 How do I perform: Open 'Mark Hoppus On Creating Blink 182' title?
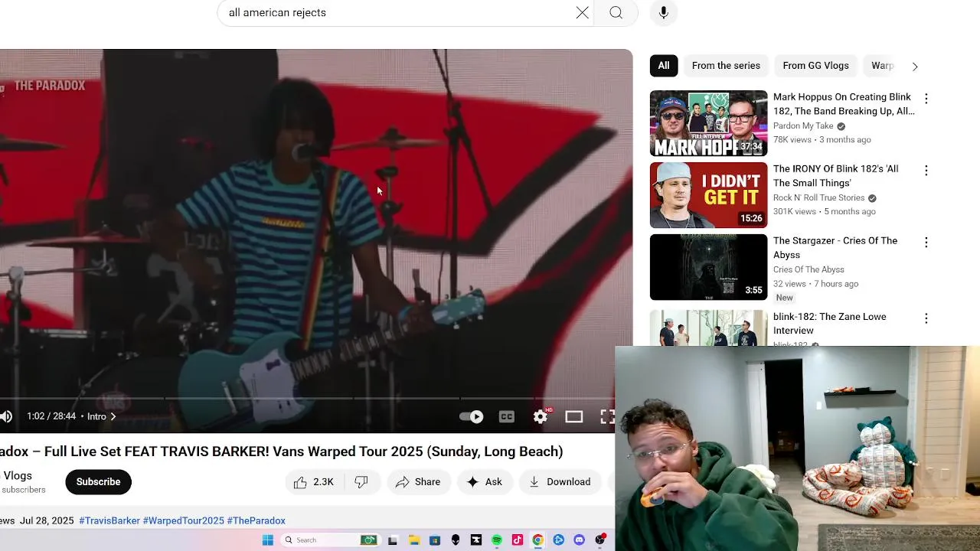pyautogui.click(x=844, y=104)
